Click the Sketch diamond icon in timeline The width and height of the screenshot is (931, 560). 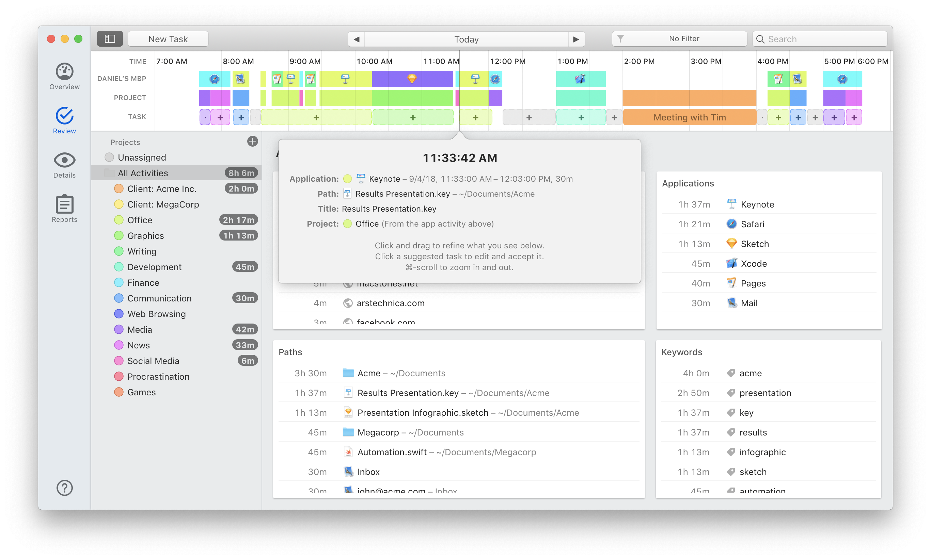412,79
